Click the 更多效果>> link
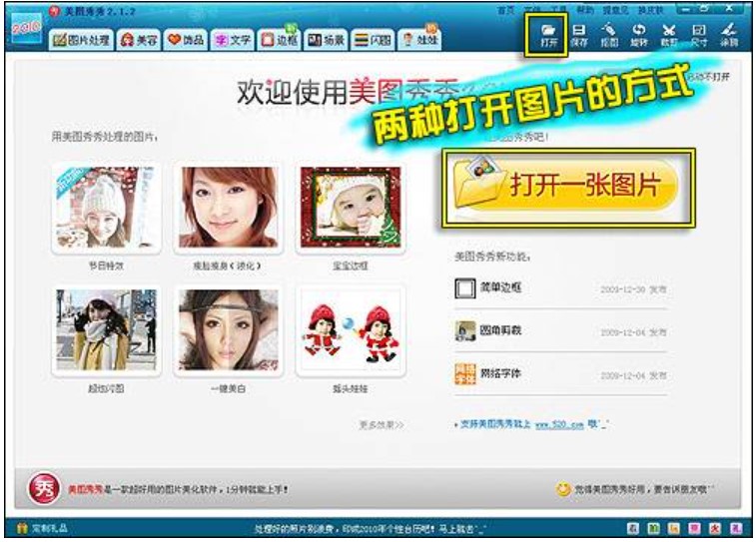This screenshot has height=542, width=756. (x=381, y=425)
